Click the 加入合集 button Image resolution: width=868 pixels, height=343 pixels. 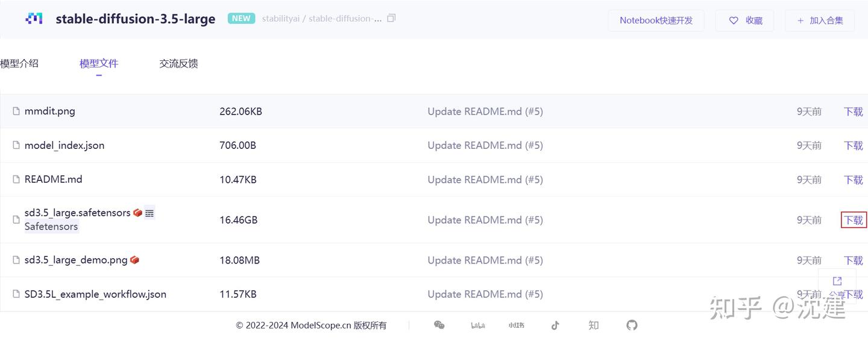[x=820, y=20]
